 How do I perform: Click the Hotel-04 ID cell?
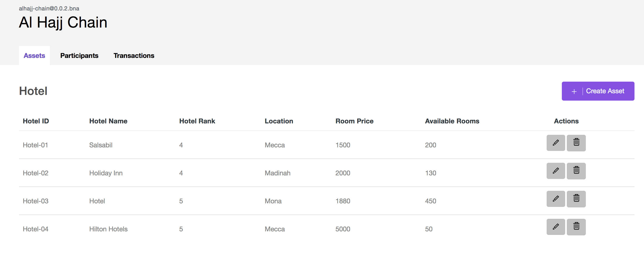click(x=35, y=229)
